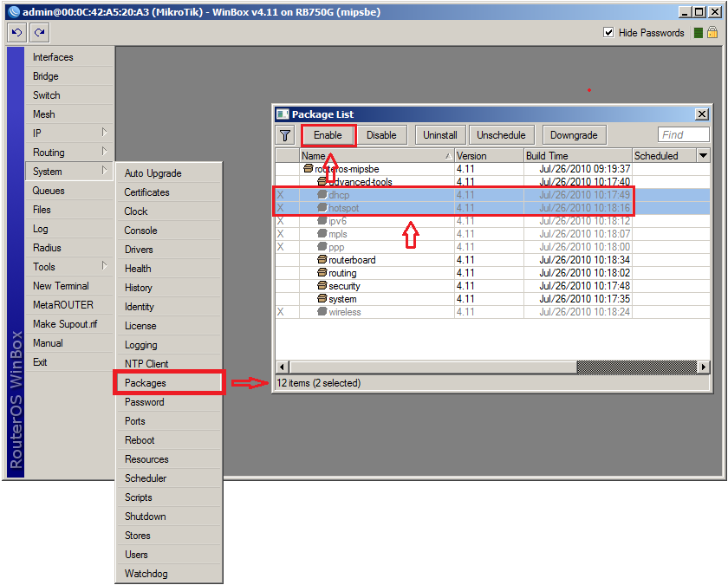Select the security package icon

(322, 286)
